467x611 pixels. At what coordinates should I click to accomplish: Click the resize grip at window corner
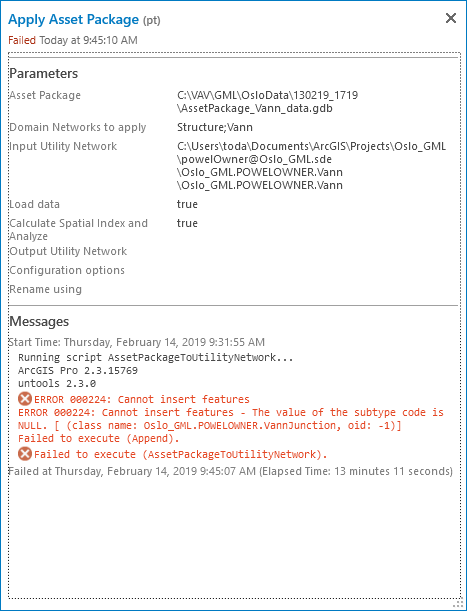click(x=458, y=602)
